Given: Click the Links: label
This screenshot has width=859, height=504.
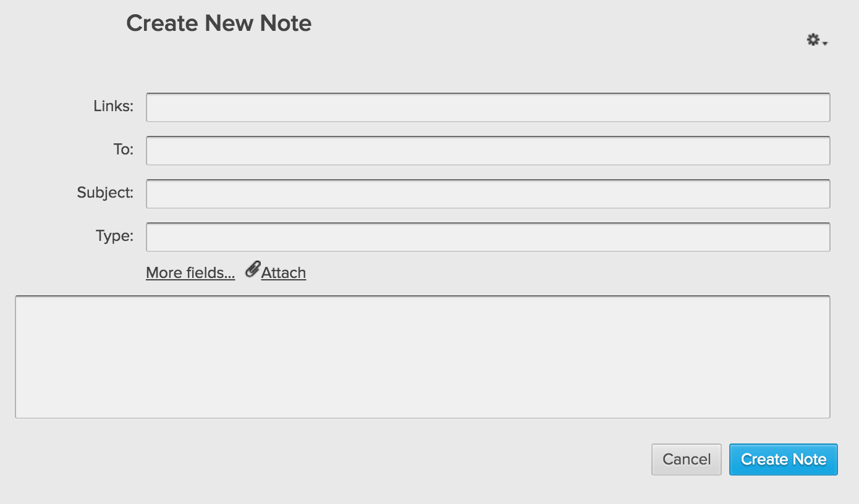Looking at the screenshot, I should (113, 106).
